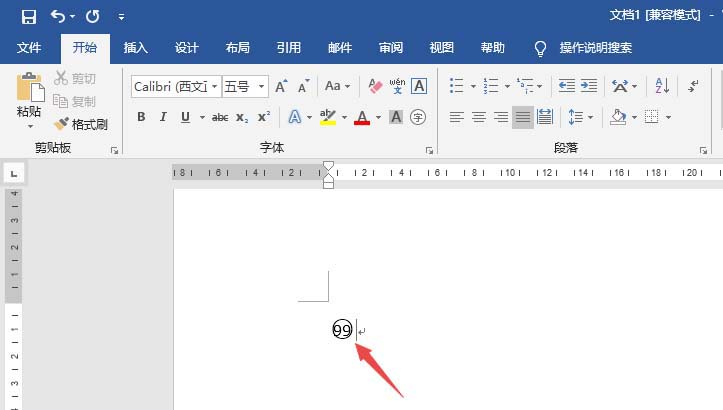This screenshot has height=410, width=723.
Task: Open the 帮助 (Help) tab
Action: coord(493,48)
